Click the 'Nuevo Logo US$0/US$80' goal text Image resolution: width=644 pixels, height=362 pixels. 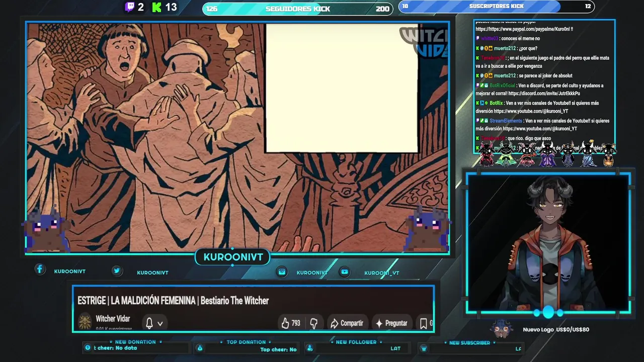coord(556,329)
